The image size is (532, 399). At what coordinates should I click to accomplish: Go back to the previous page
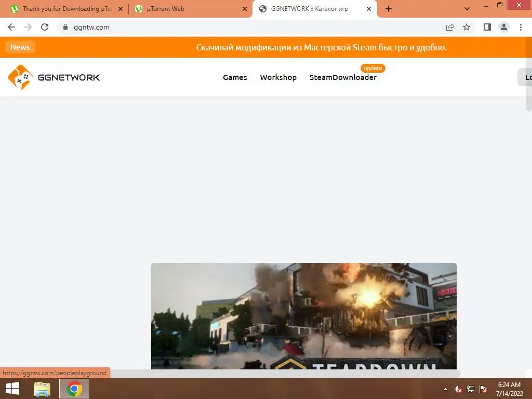click(11, 27)
